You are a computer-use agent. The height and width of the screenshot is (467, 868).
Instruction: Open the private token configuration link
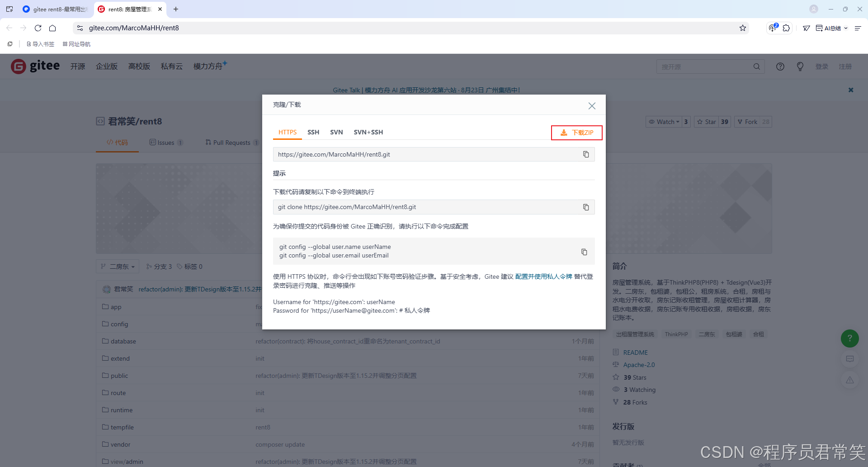point(543,276)
